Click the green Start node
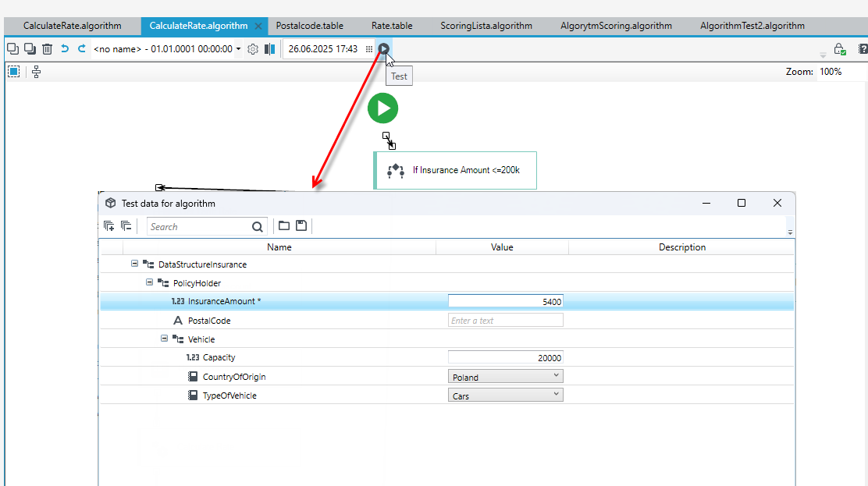This screenshot has width=868, height=486. [x=383, y=108]
